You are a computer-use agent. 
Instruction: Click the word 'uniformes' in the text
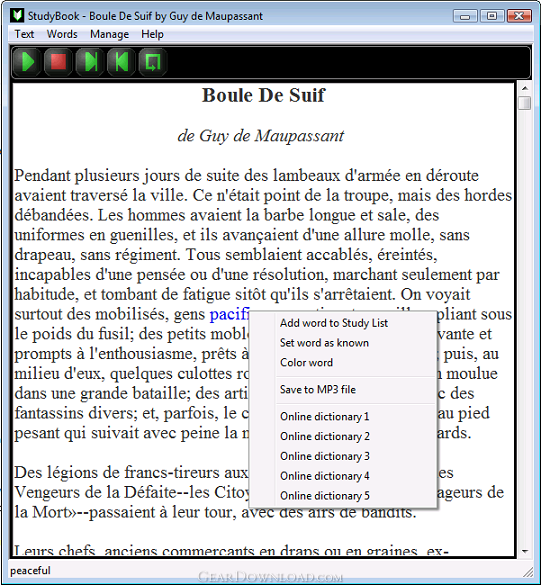(x=50, y=235)
